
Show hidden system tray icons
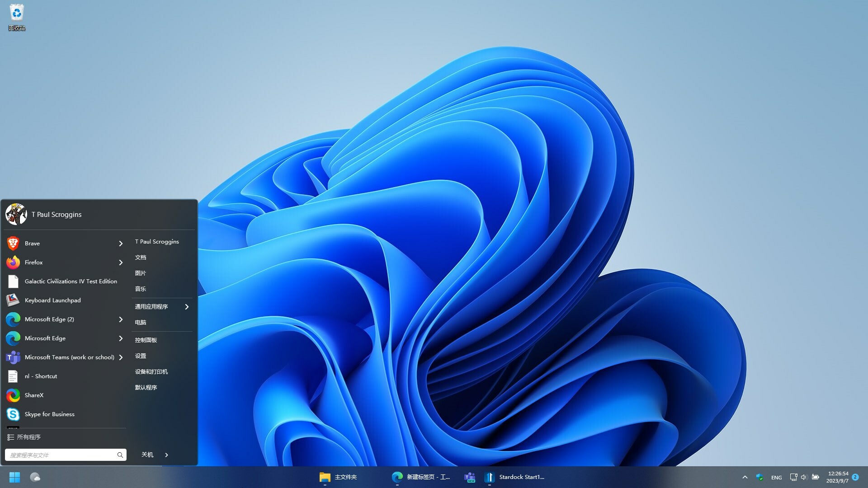(745, 477)
